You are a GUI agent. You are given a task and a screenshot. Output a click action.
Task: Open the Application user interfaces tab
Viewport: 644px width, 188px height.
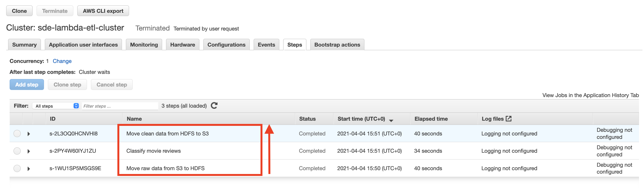tap(83, 45)
